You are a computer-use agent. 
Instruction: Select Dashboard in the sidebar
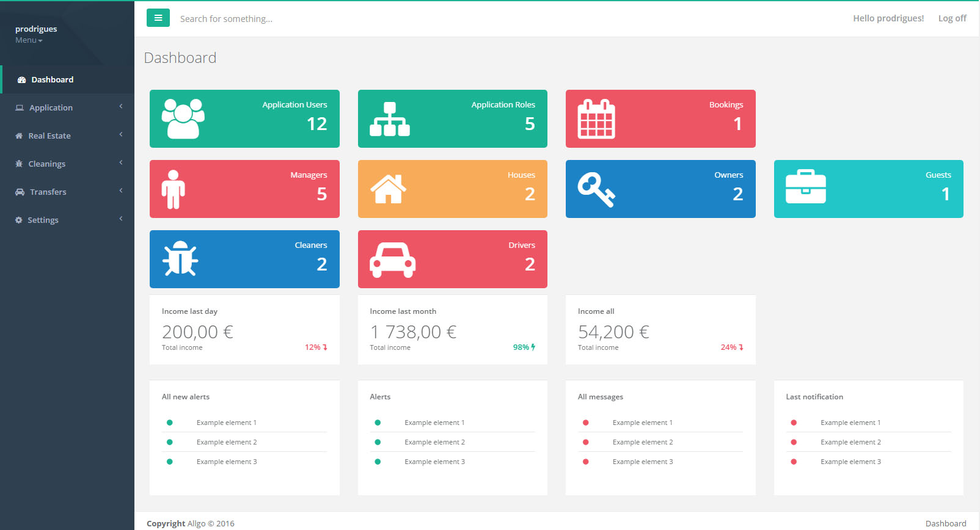click(52, 79)
